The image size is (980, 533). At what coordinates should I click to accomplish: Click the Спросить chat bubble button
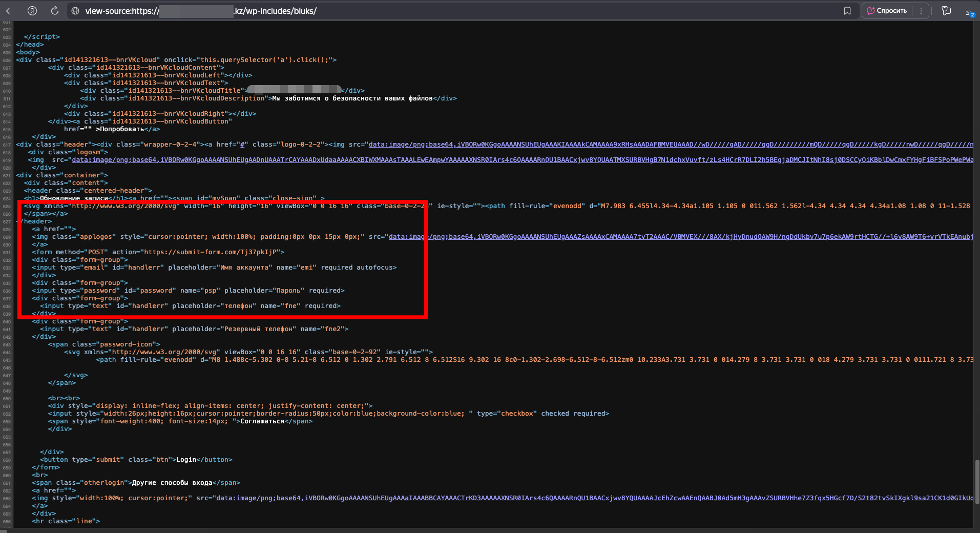[887, 11]
